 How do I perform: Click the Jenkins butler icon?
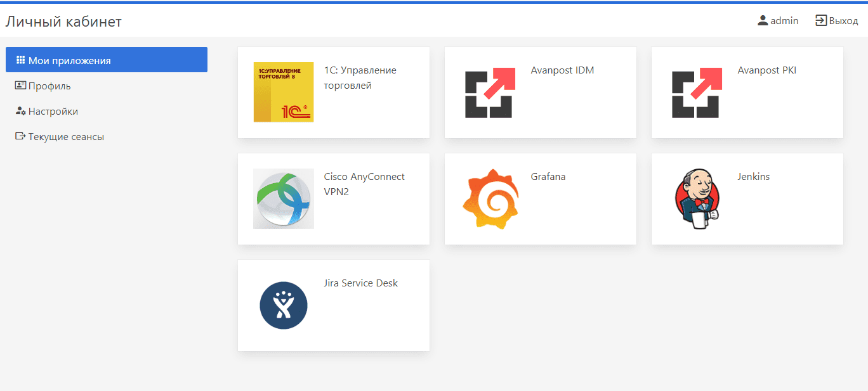tap(696, 198)
